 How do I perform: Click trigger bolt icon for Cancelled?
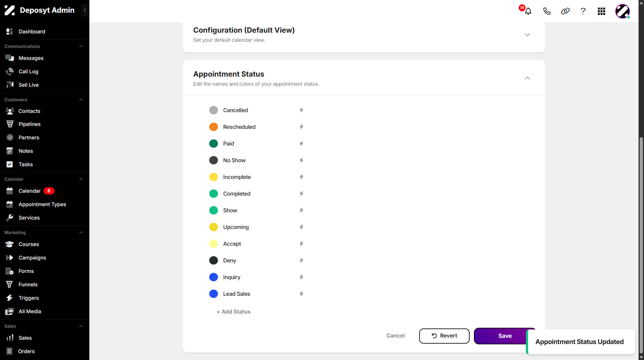click(301, 110)
